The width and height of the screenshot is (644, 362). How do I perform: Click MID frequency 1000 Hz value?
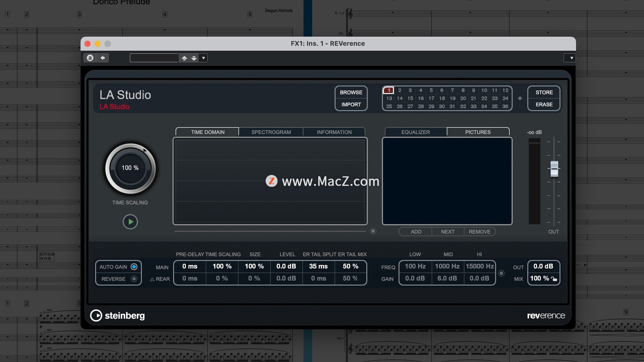pos(447,266)
